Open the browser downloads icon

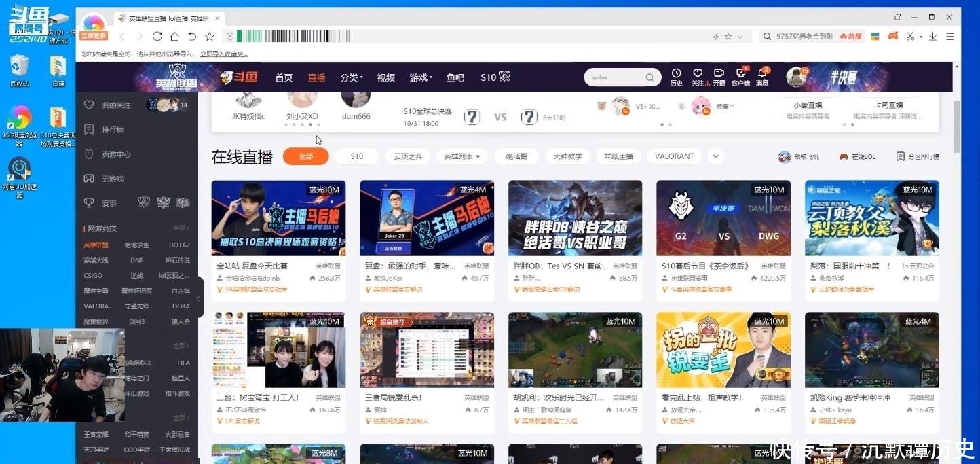pos(933,36)
